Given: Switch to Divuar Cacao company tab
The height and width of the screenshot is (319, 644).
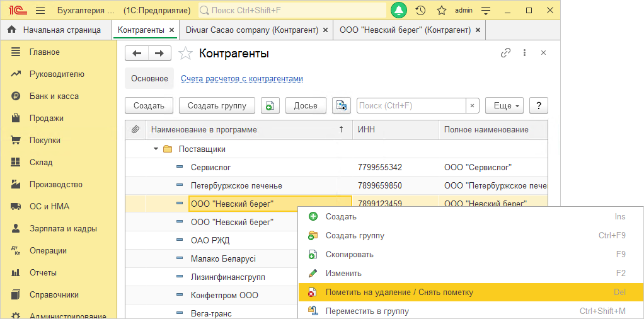Looking at the screenshot, I should pos(253,30).
